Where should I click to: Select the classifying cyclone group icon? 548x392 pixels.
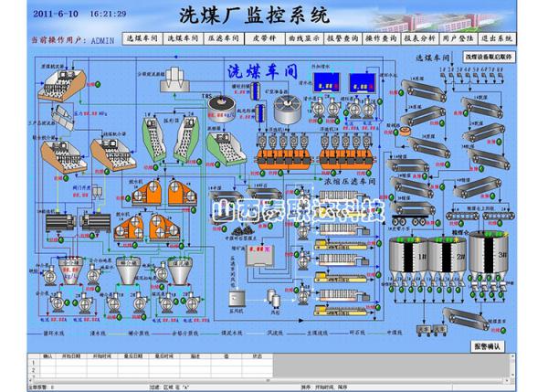tap(174, 79)
